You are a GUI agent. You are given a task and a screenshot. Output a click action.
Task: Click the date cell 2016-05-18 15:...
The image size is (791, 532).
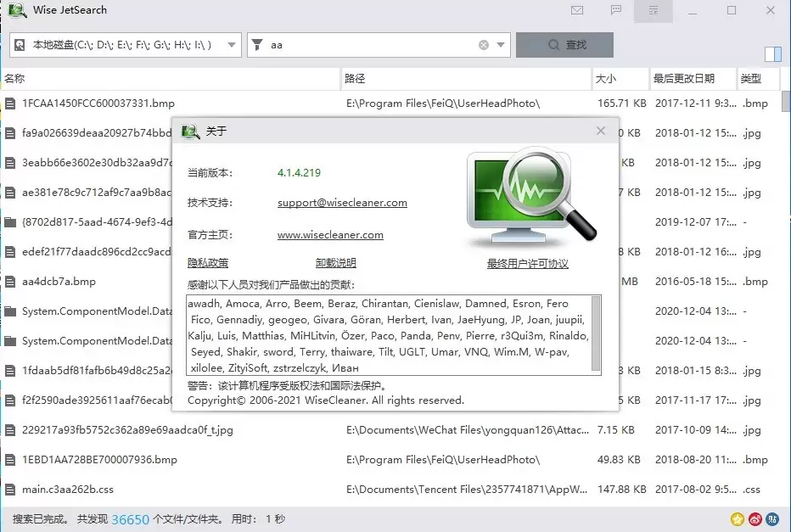(x=696, y=282)
